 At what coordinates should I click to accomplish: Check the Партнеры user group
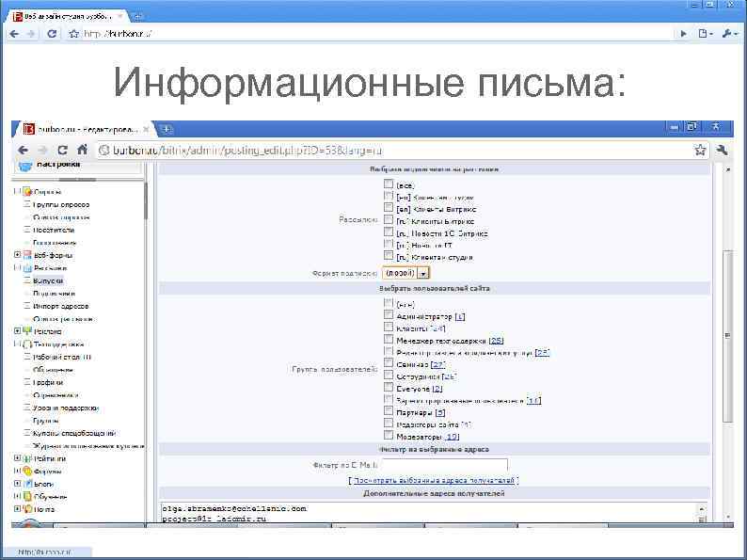pyautogui.click(x=389, y=411)
